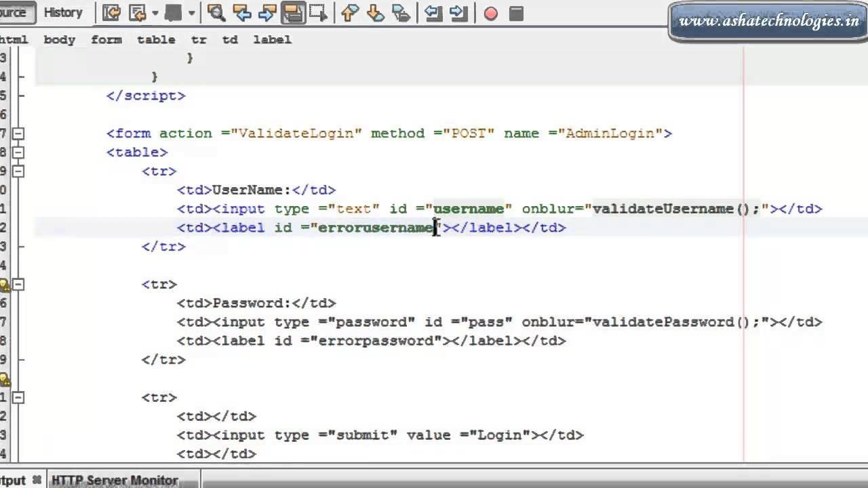Open dropdown arrow beside the Forward icon
The height and width of the screenshot is (488, 868).
point(191,13)
